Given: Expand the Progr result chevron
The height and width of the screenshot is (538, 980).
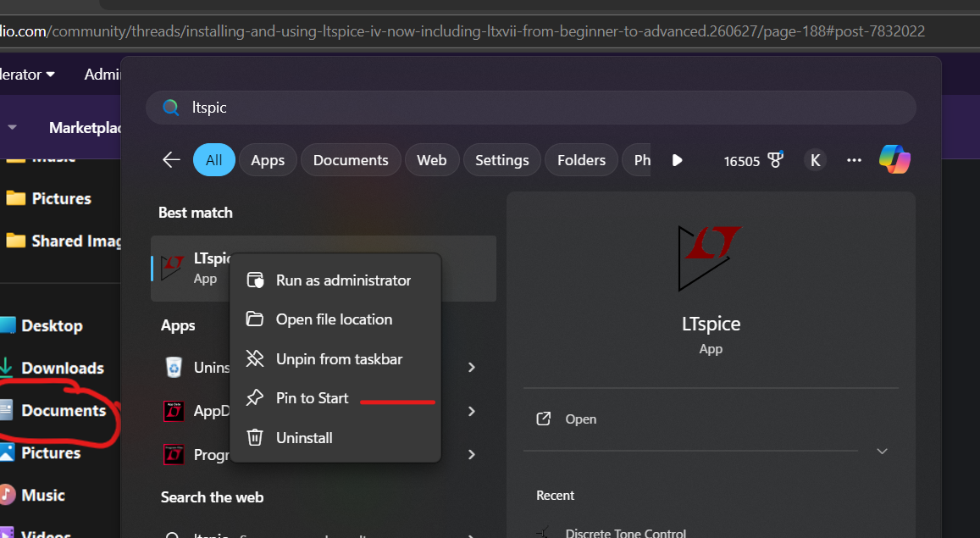Looking at the screenshot, I should click(472, 455).
